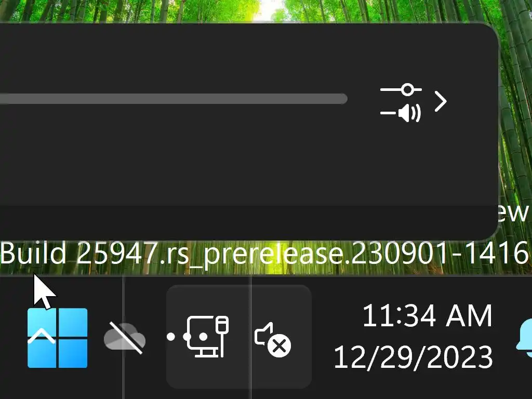Click the wired Ethernet network icon

coord(207,336)
